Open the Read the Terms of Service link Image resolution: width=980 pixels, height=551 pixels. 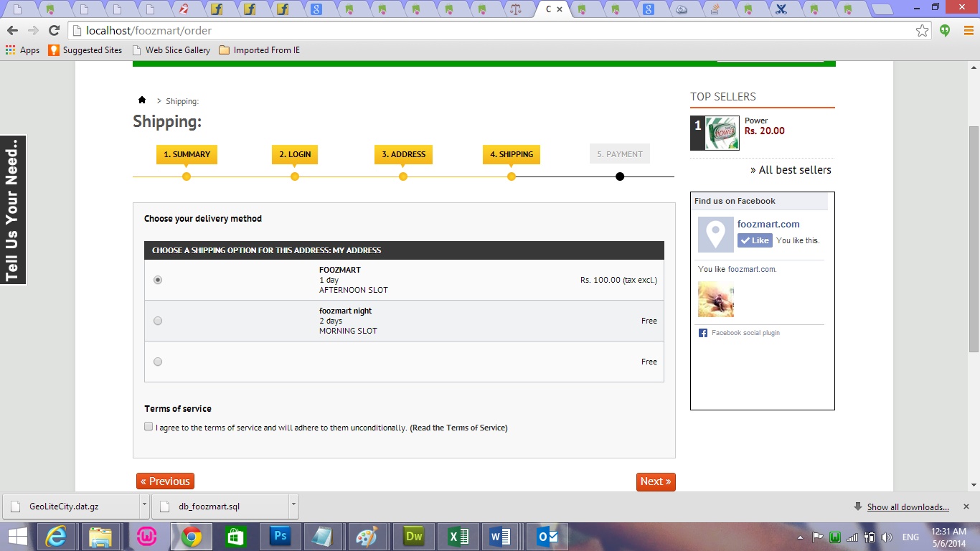458,428
